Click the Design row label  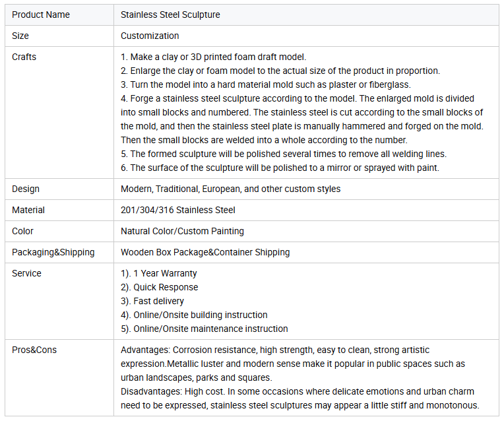click(26, 189)
